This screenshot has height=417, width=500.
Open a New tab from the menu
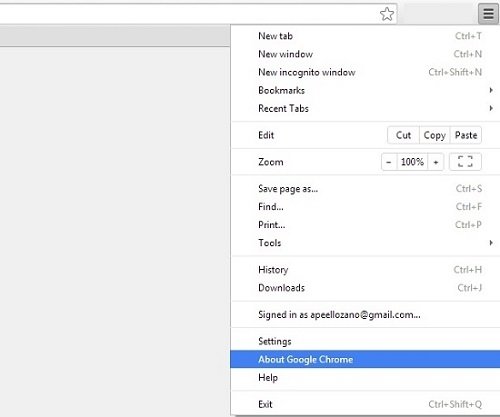(x=365, y=36)
